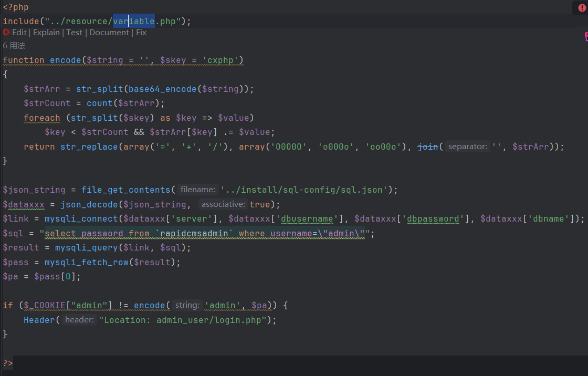Choose the Document code lens action
Image resolution: width=588 pixels, height=376 pixels.
[x=109, y=33]
